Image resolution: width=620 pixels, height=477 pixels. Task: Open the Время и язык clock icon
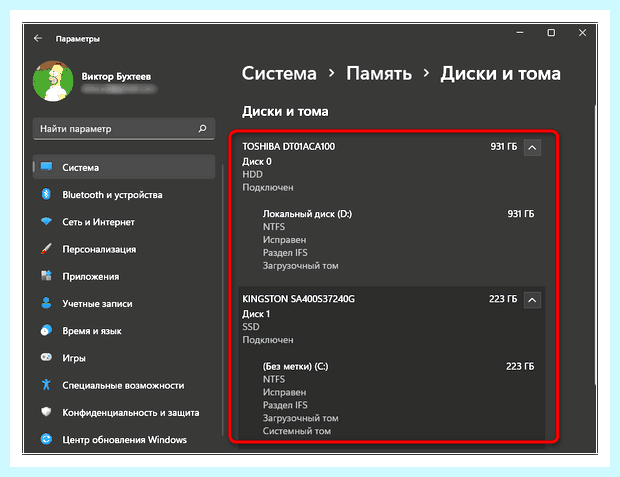point(46,330)
